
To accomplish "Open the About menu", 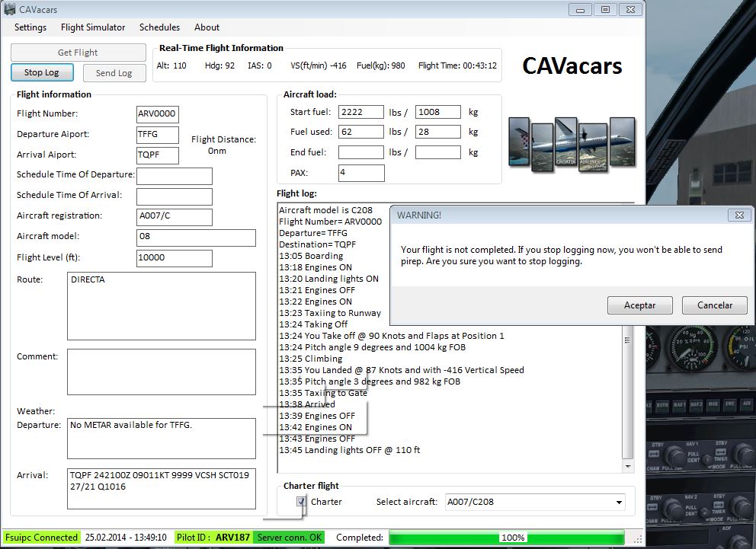I will click(207, 27).
